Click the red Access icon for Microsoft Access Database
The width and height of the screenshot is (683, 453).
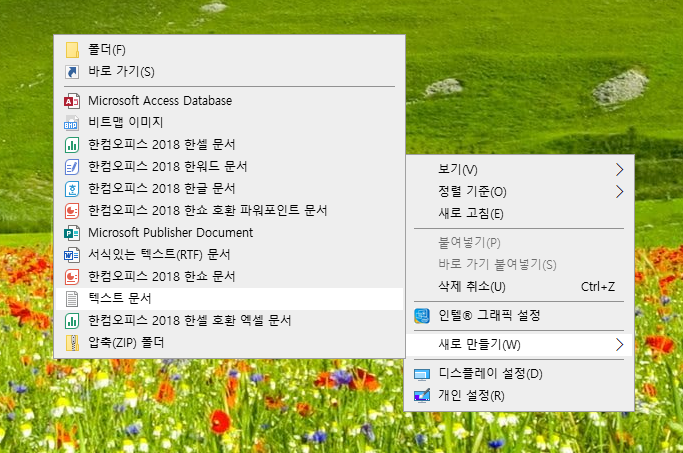pyautogui.click(x=72, y=101)
